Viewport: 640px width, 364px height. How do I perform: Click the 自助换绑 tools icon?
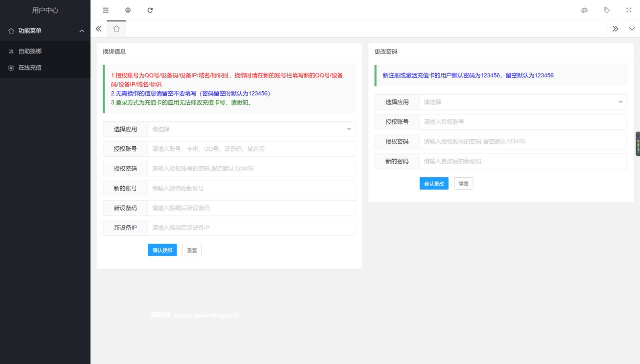pyautogui.click(x=11, y=51)
